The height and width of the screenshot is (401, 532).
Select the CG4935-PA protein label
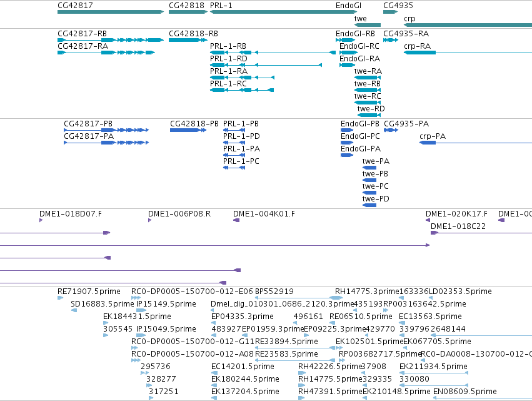tap(406, 124)
